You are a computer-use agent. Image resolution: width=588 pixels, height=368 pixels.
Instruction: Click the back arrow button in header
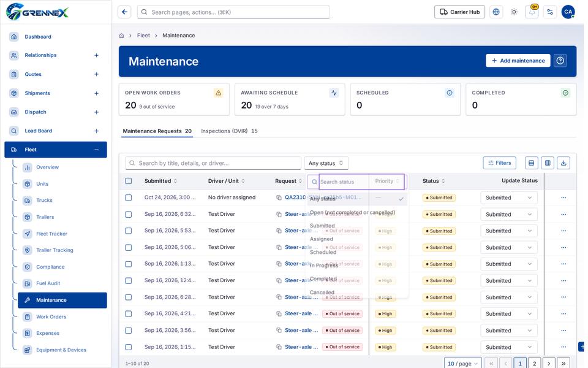click(x=124, y=12)
